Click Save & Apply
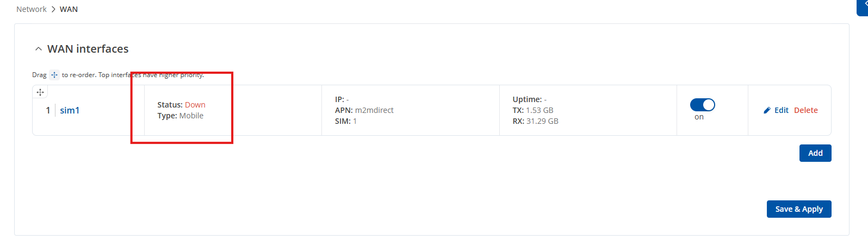The height and width of the screenshot is (240, 868). click(x=799, y=209)
